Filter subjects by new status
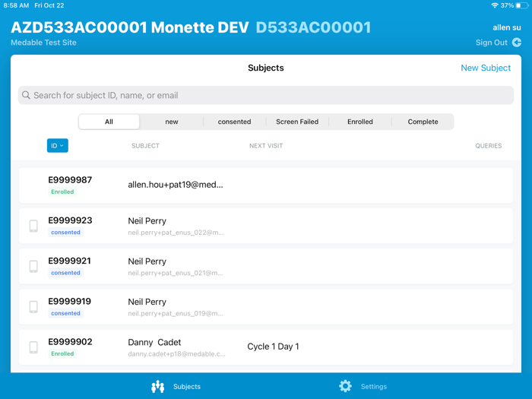Image resolution: width=532 pixels, height=399 pixels. [x=172, y=122]
